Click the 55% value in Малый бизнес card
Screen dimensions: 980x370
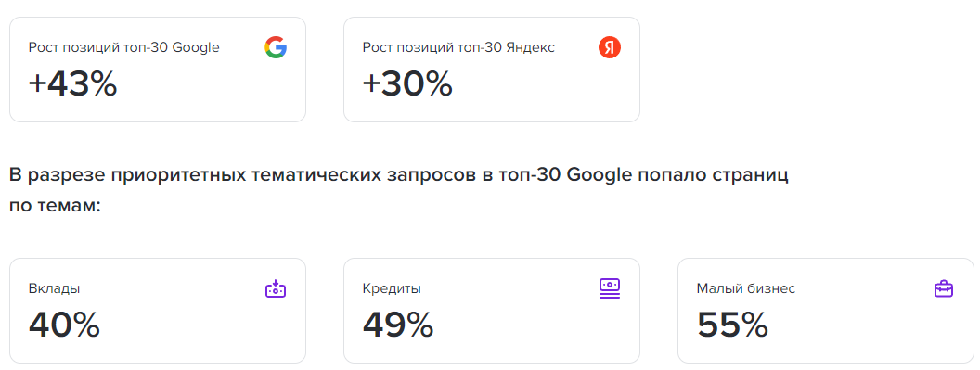coord(732,325)
